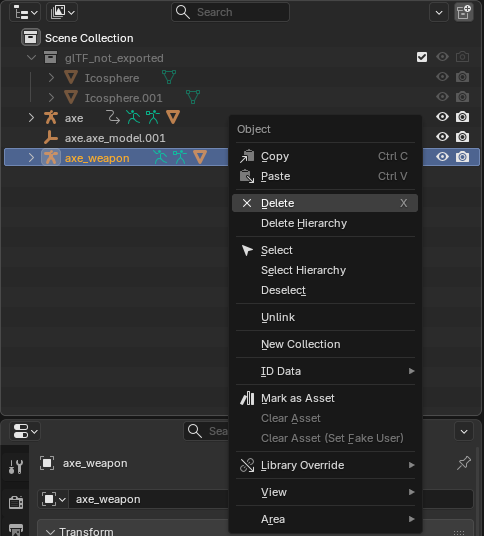This screenshot has width=484, height=536.
Task: Click the outliner Search field
Action: point(230,12)
